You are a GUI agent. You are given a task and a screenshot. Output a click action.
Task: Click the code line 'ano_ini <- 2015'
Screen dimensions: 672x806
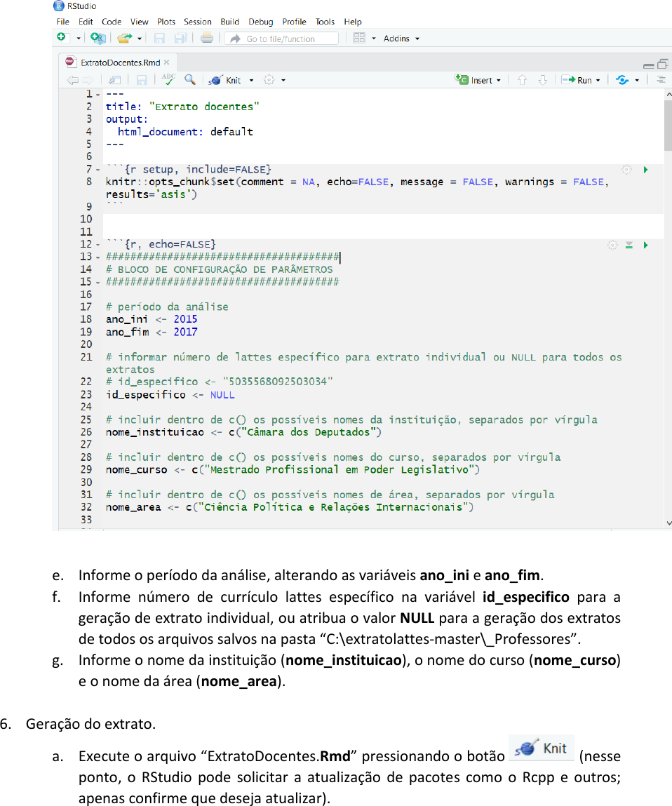tap(152, 319)
